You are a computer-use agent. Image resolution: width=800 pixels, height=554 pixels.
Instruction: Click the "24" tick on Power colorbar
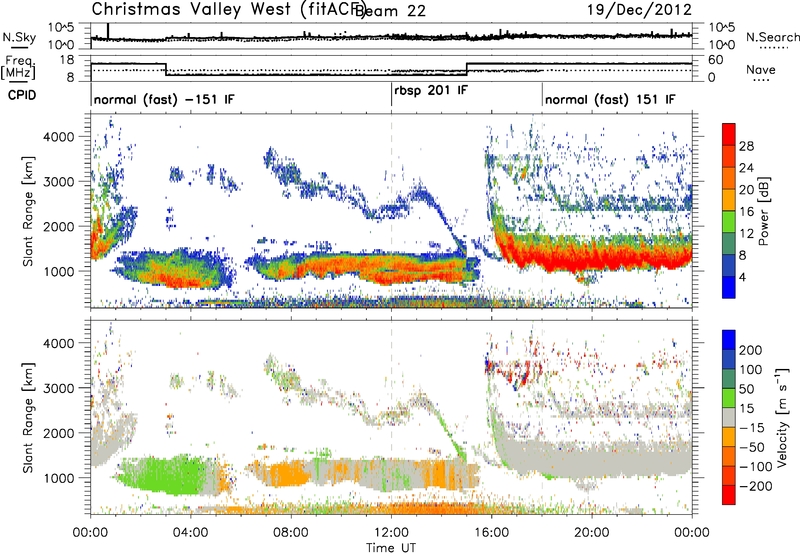[746, 168]
